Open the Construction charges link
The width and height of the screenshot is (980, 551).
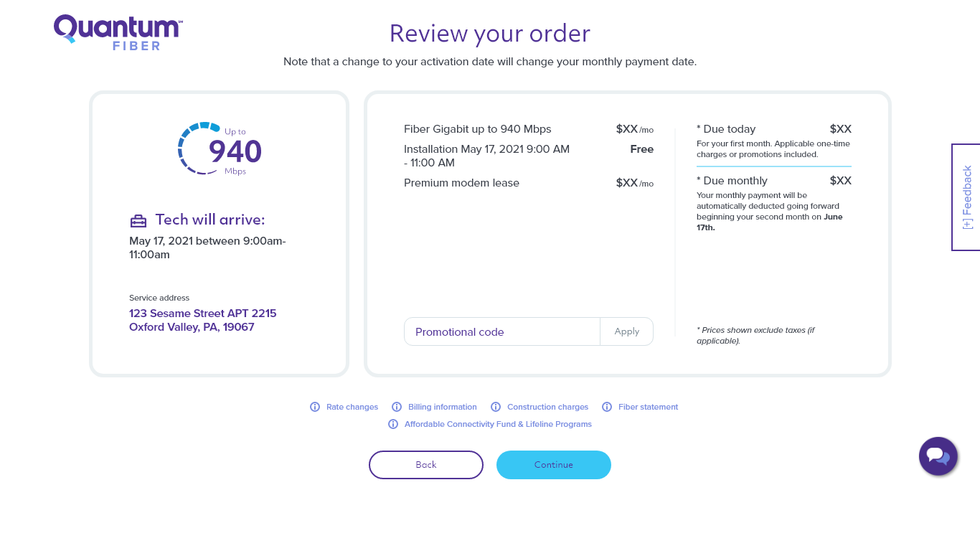click(x=547, y=407)
